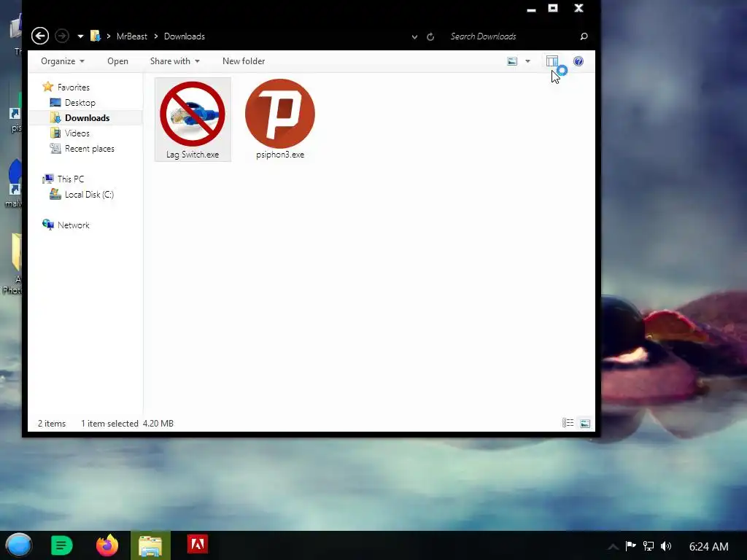Toggle the preview pane
The height and width of the screenshot is (560, 747).
[x=552, y=61]
